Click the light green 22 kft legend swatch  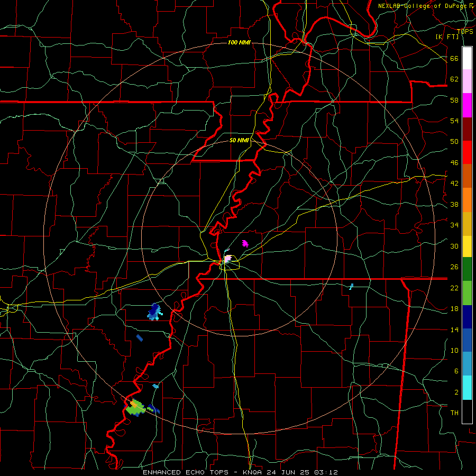point(467,293)
